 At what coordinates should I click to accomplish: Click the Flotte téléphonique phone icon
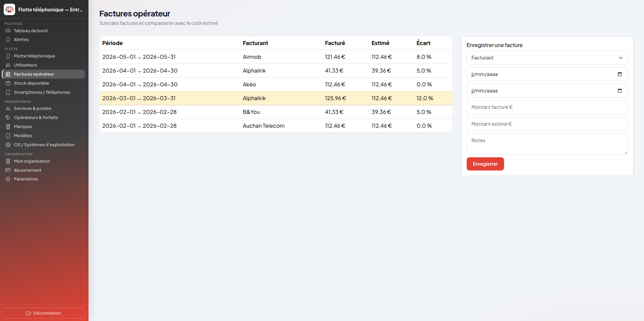coord(8,56)
